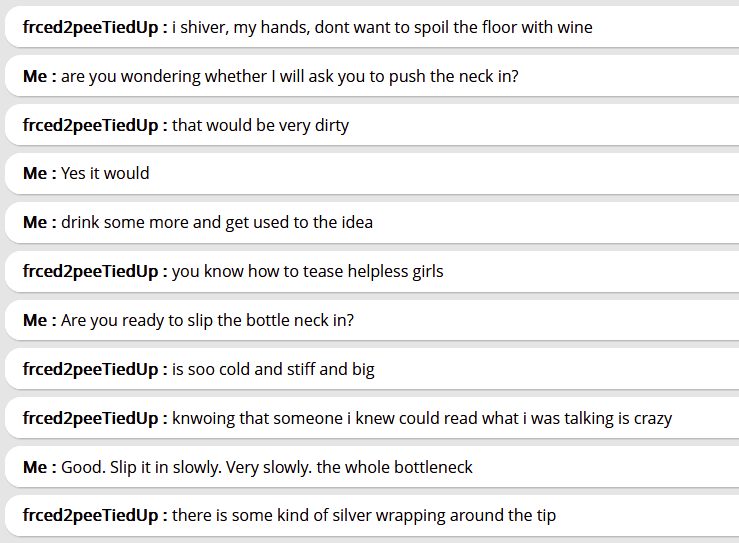Open the username on the 'knwoing that someone' message

point(94,418)
